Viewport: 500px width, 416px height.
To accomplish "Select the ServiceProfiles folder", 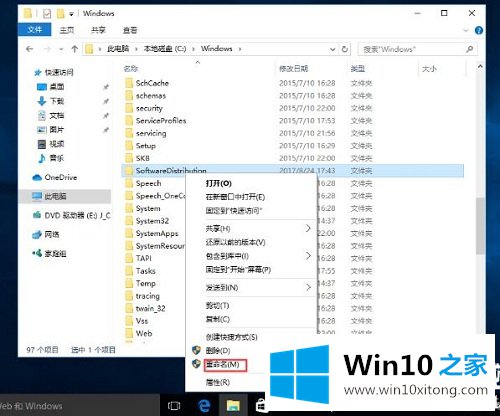I will pyautogui.click(x=161, y=121).
